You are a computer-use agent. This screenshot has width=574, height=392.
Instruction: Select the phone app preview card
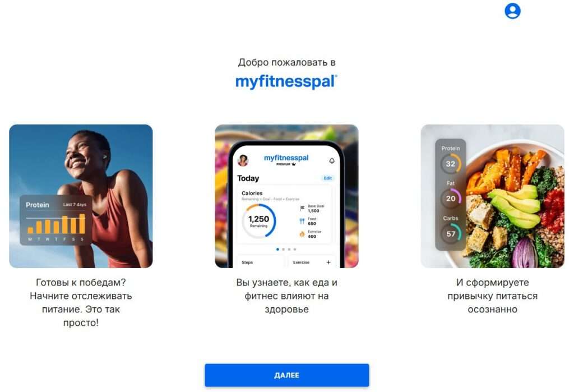coord(286,196)
